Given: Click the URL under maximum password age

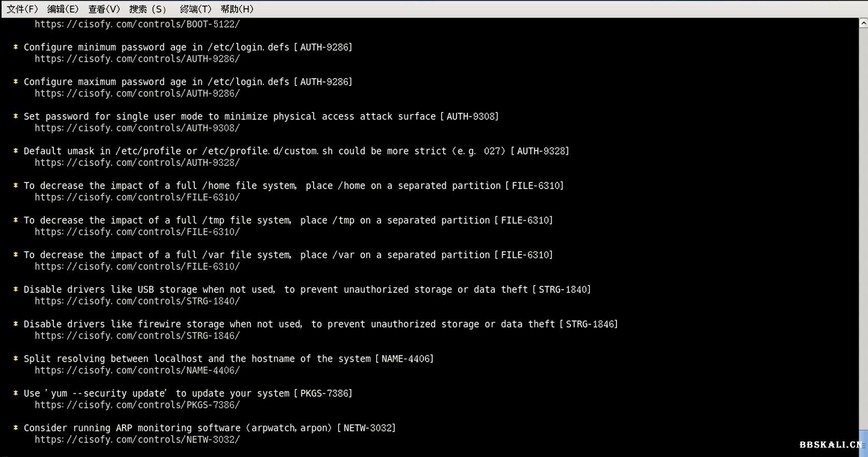Looking at the screenshot, I should 137,94.
